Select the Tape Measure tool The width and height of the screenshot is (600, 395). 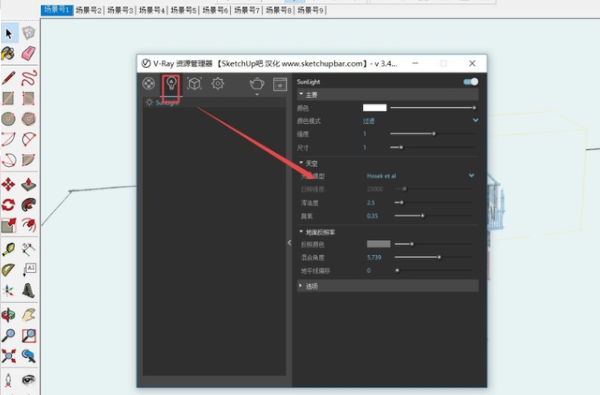tap(8, 250)
